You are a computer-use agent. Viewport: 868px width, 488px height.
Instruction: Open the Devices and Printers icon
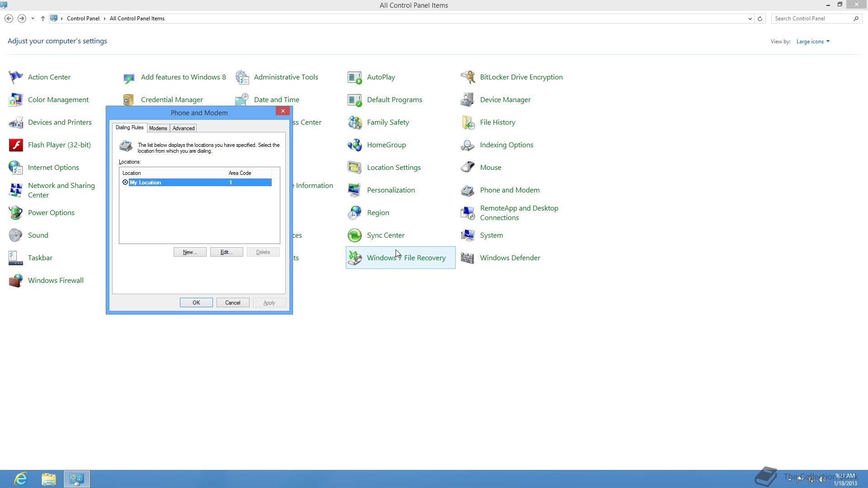click(16, 122)
